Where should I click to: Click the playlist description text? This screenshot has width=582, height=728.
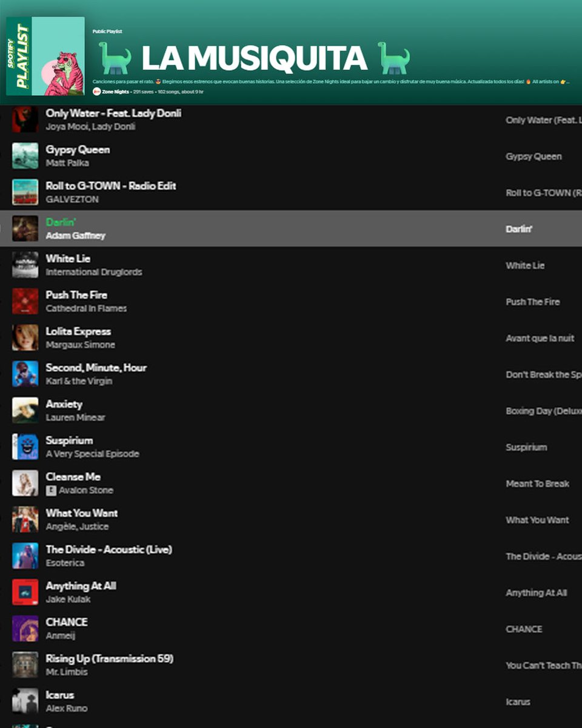(x=330, y=81)
